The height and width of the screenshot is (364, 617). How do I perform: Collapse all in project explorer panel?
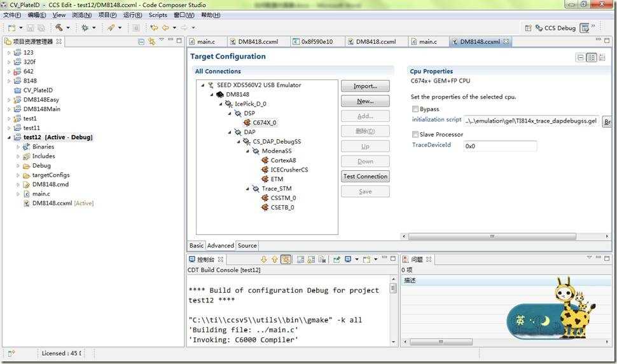tap(141, 41)
